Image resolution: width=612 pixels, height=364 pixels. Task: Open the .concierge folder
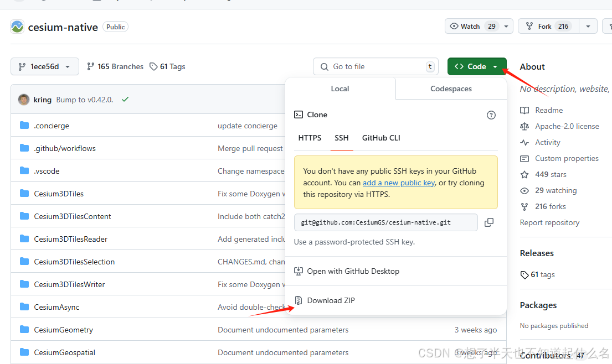52,126
